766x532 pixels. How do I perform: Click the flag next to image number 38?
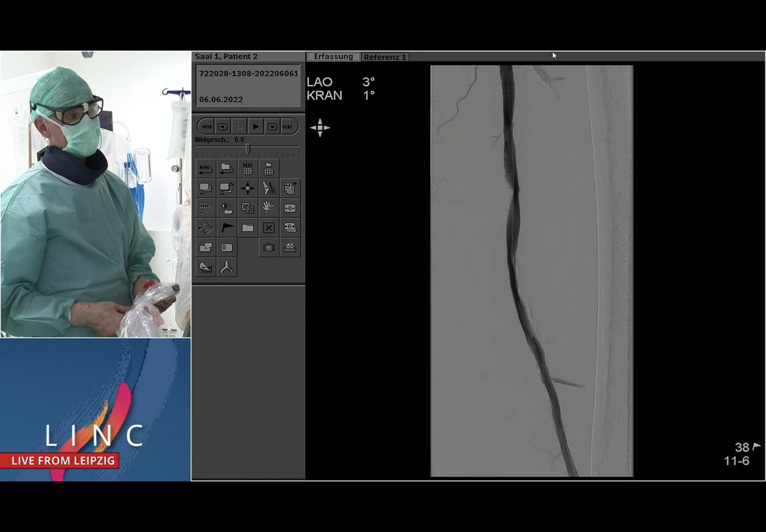(x=756, y=446)
